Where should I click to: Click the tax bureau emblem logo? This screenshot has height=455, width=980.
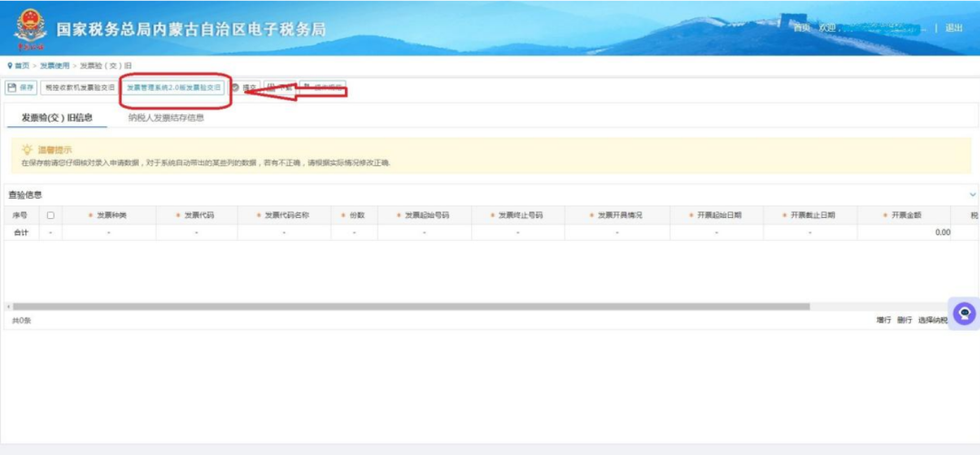(x=30, y=29)
